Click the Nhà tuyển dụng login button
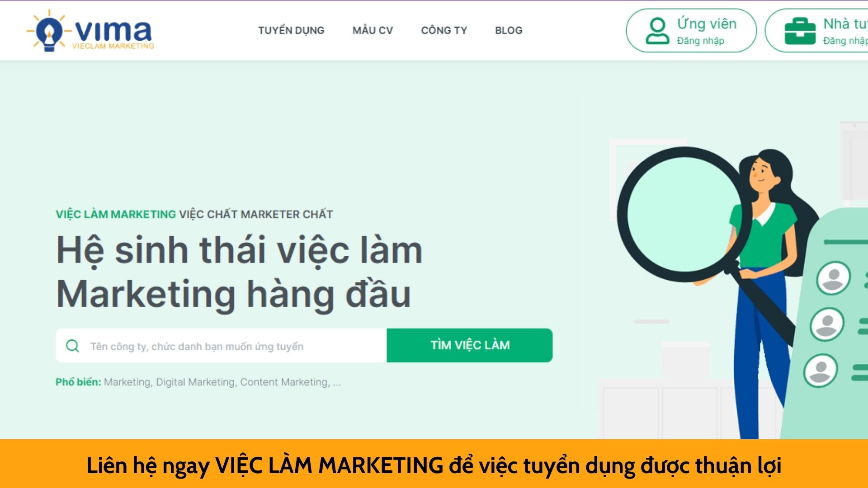Image resolution: width=868 pixels, height=488 pixels. [x=816, y=31]
